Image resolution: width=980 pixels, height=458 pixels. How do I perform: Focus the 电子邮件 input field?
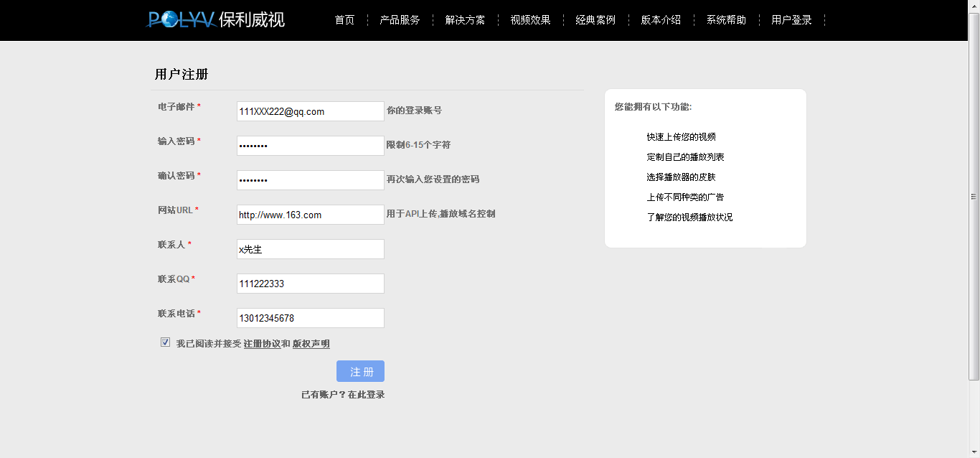(x=310, y=111)
